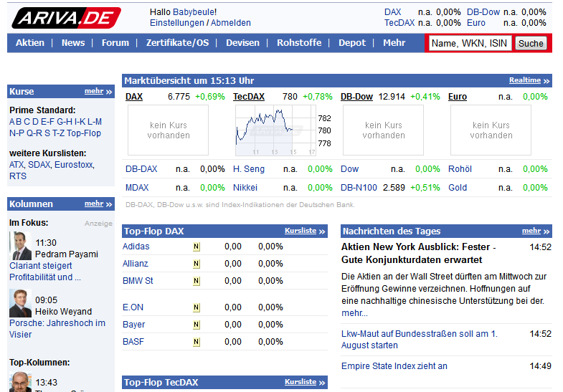Image resolution: width=563 pixels, height=392 pixels.
Task: Click the N news icon next to E.ON
Action: click(x=196, y=307)
